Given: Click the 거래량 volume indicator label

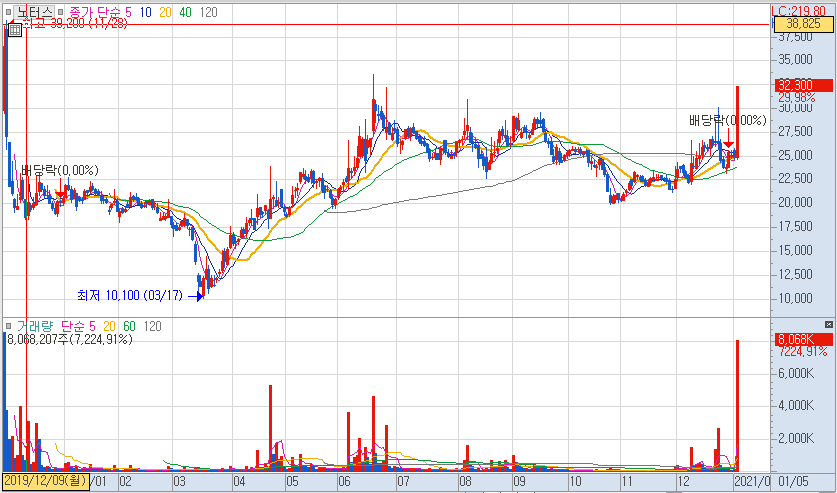Looking at the screenshot, I should [x=35, y=326].
